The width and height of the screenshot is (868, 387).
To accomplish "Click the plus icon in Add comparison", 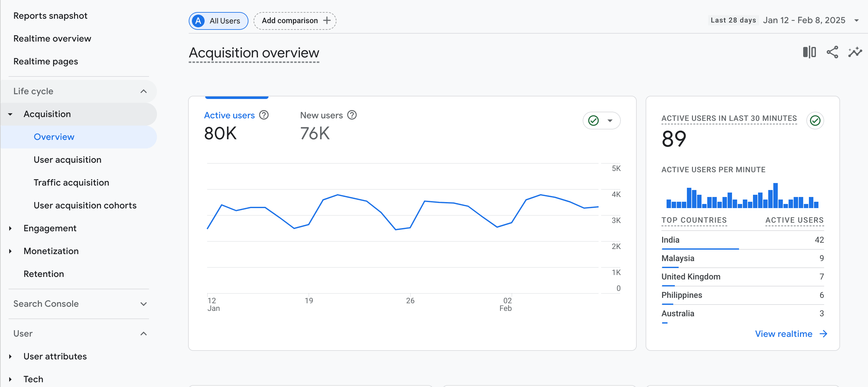I will click(327, 21).
